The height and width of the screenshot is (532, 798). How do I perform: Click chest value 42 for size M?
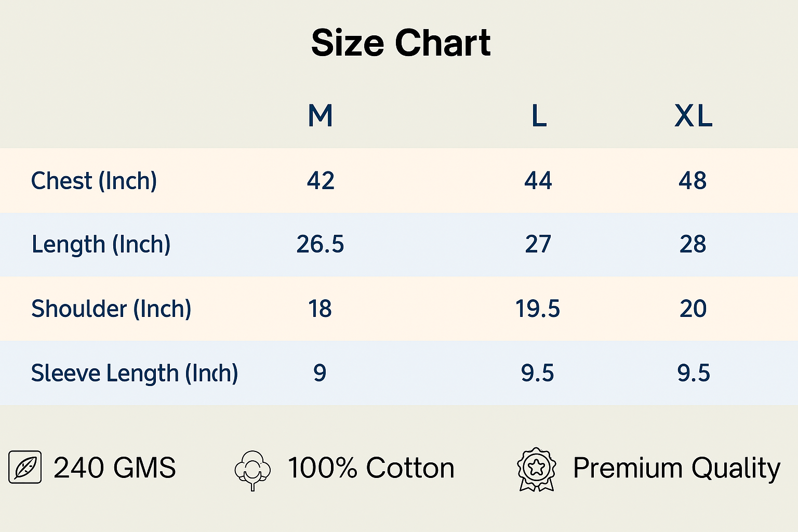click(321, 181)
